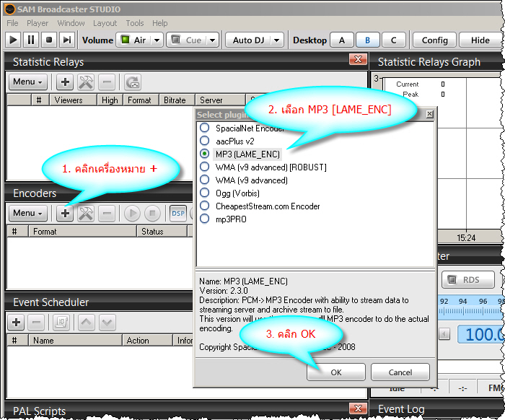Image resolution: width=505 pixels, height=420 pixels.
Task: Click Cancel in Select plugin dialog
Action: (x=400, y=372)
